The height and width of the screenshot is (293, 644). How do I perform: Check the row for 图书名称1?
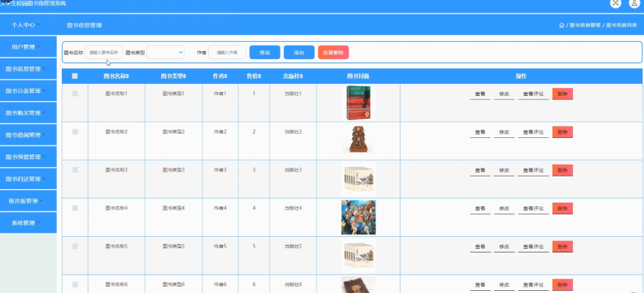[75, 94]
